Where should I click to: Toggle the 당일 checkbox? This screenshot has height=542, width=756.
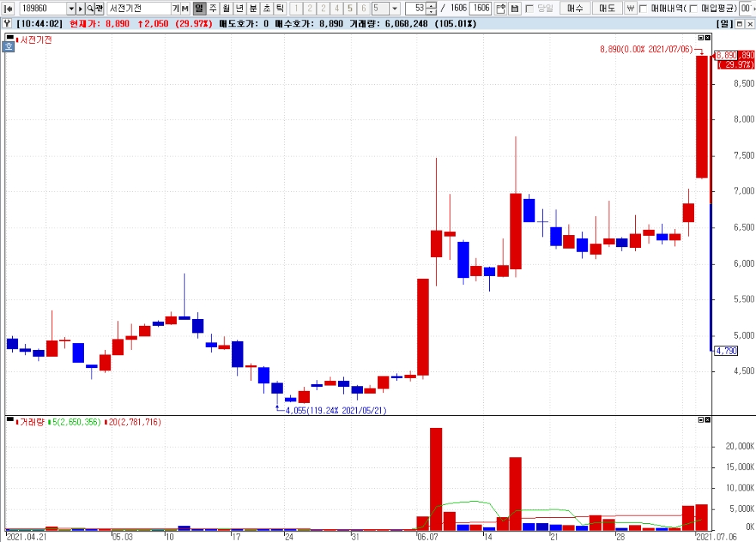(529, 8)
